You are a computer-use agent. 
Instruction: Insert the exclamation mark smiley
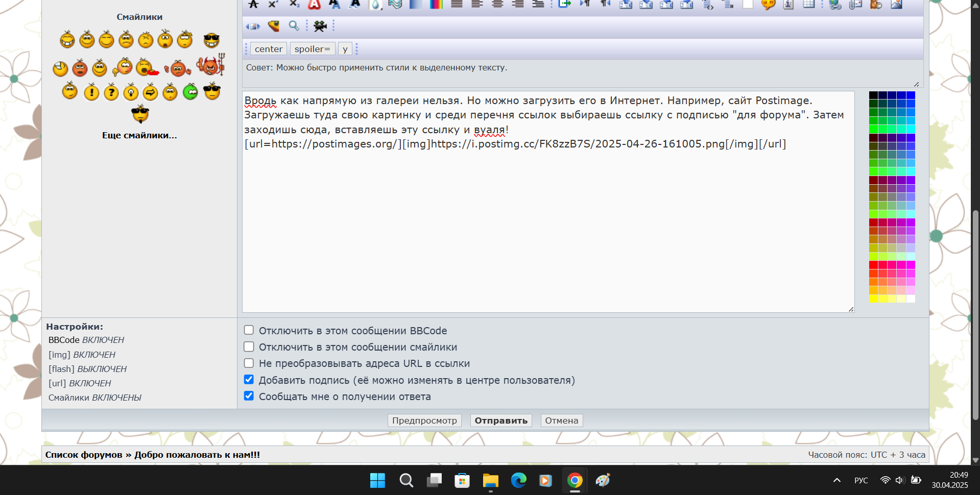click(91, 91)
